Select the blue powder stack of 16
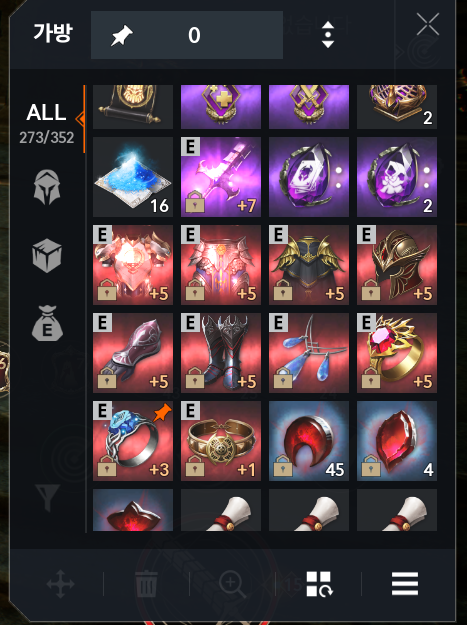This screenshot has height=625, width=467. pyautogui.click(x=133, y=177)
